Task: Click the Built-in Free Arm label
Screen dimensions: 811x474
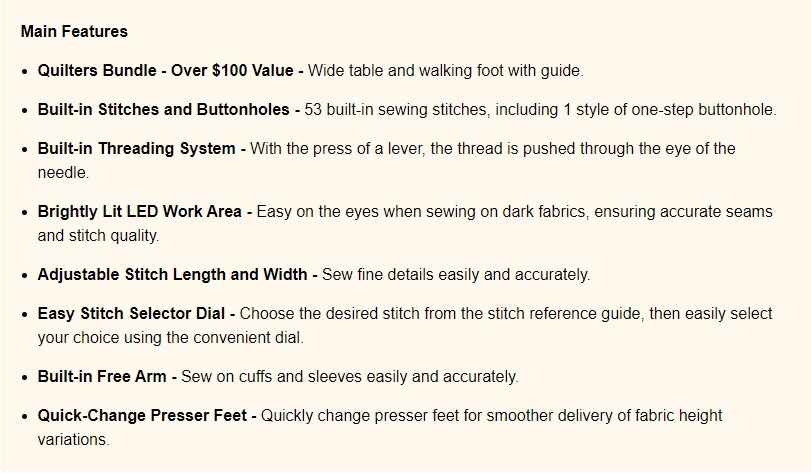Action: pos(102,376)
